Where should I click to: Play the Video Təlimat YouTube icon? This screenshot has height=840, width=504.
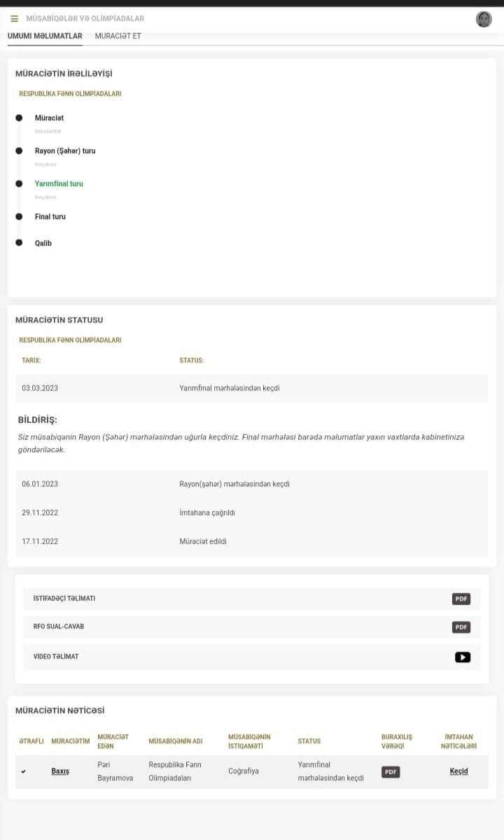(463, 657)
